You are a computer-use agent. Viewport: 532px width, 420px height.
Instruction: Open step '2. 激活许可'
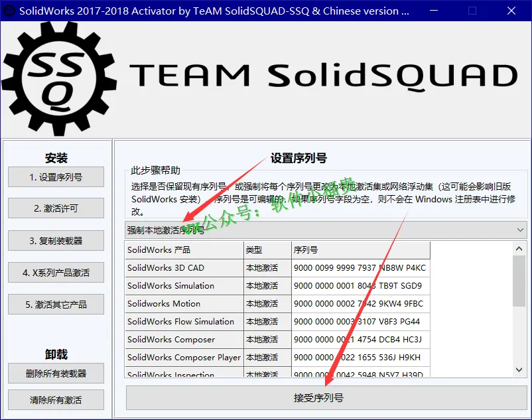56,208
